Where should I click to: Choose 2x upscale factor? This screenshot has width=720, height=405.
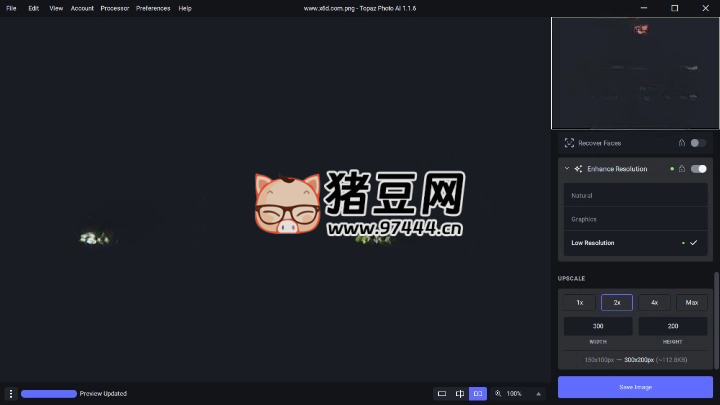[617, 303]
